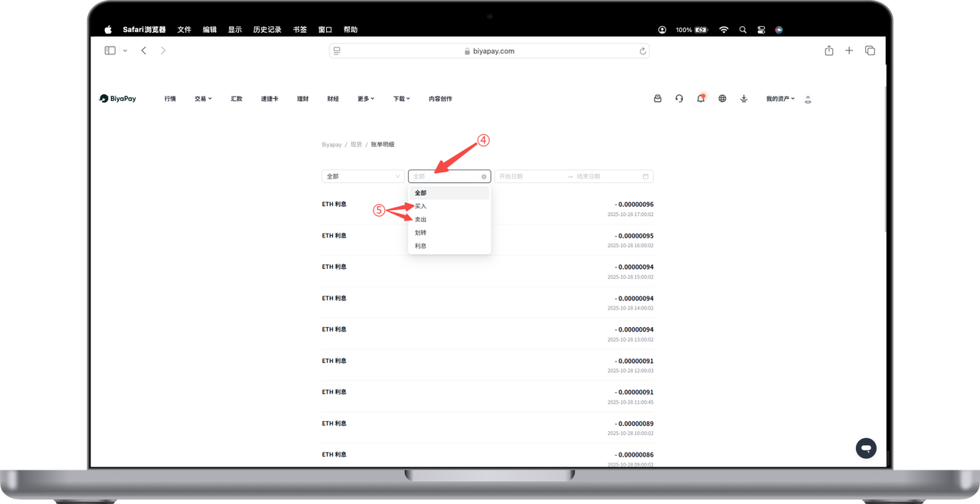Click the globe language icon
The height and width of the screenshot is (504, 980).
point(722,99)
